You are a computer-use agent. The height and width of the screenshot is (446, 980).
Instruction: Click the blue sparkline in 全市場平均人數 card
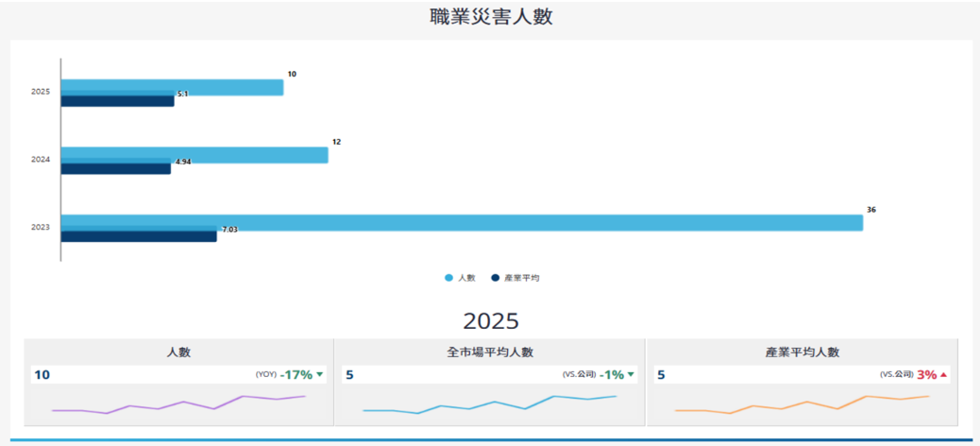point(489,404)
